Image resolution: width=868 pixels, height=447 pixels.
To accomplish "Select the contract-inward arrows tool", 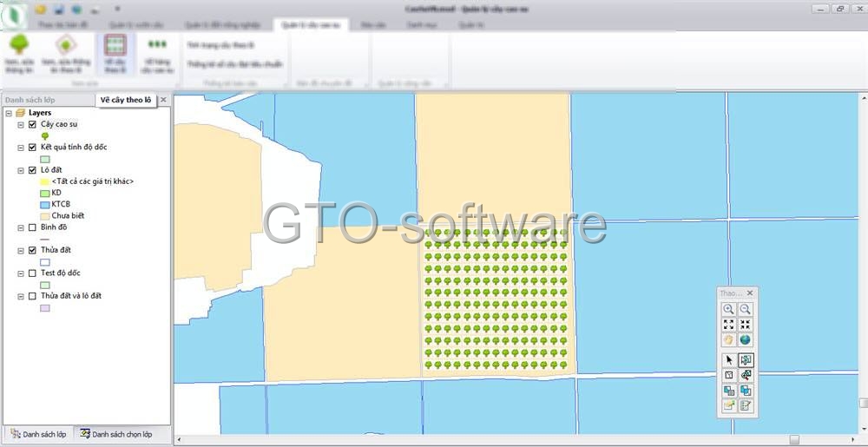I will pos(745,325).
